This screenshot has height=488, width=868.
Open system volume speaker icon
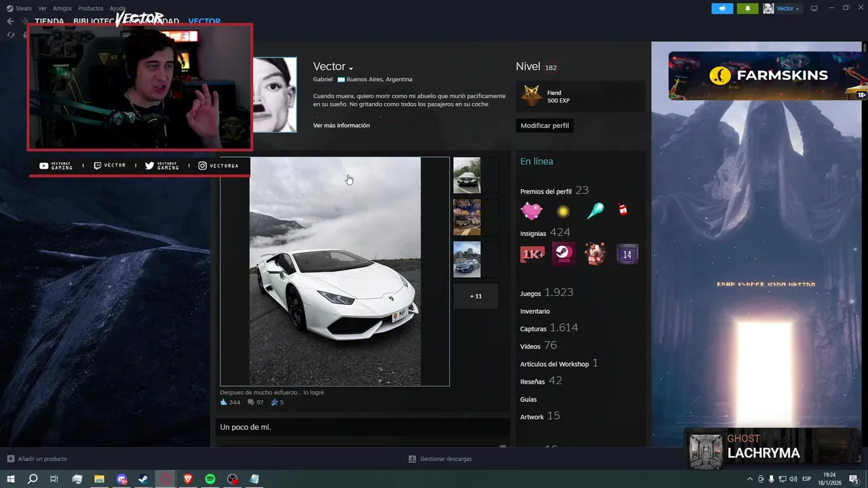pos(794,479)
